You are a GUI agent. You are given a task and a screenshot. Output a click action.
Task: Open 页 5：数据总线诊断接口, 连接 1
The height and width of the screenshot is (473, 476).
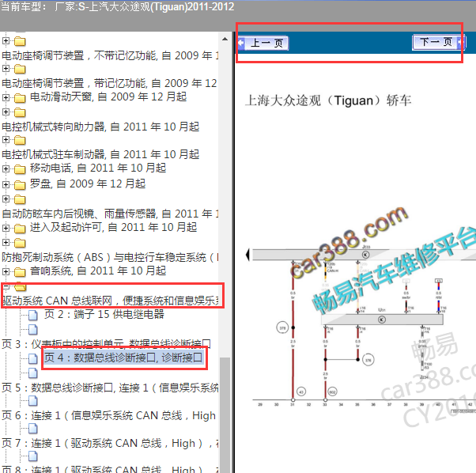point(110,388)
